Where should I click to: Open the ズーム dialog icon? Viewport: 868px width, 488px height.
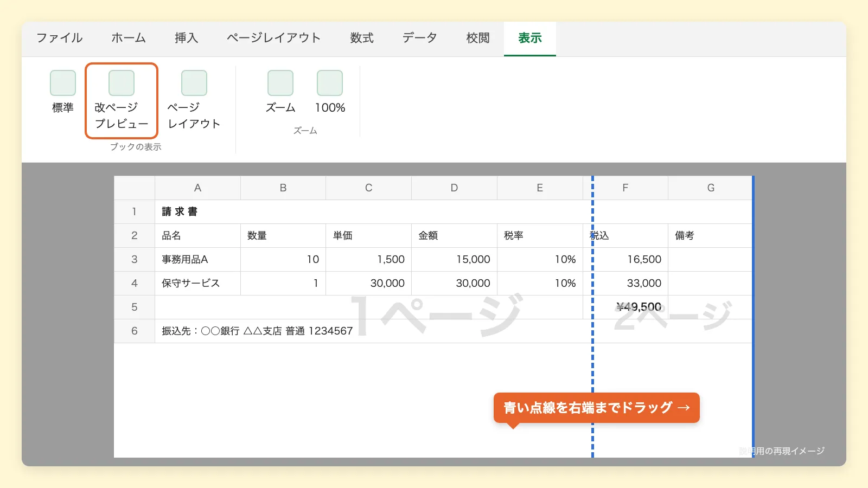pyautogui.click(x=280, y=83)
